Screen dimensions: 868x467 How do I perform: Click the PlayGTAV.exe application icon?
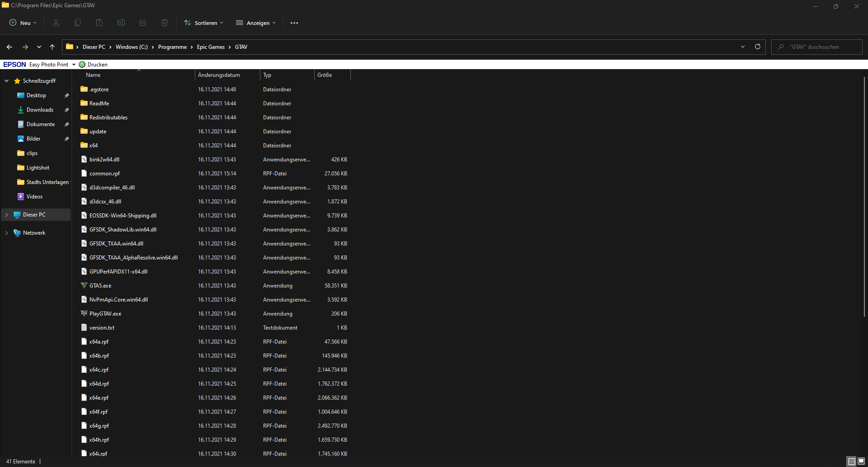tap(84, 313)
